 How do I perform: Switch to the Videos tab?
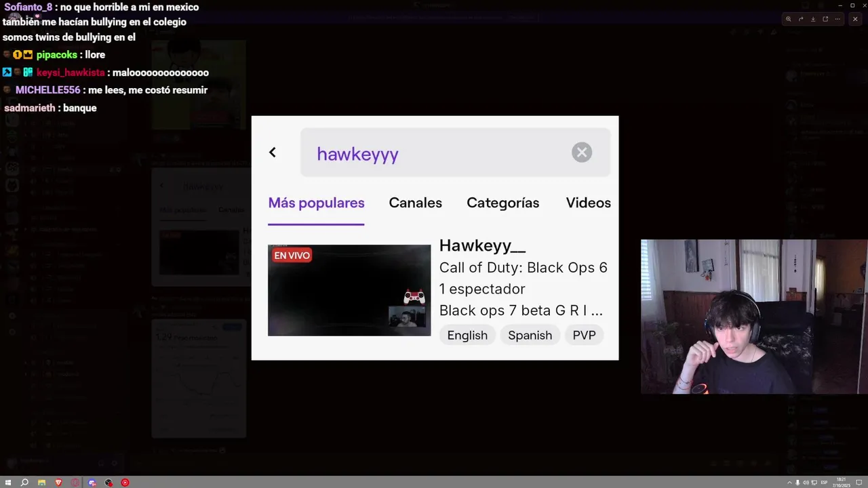[x=589, y=203]
